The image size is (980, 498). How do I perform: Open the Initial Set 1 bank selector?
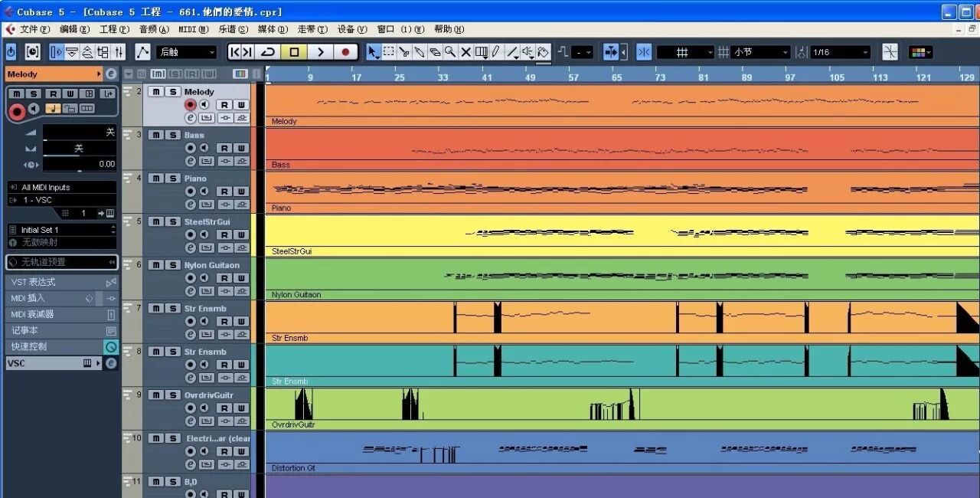63,230
